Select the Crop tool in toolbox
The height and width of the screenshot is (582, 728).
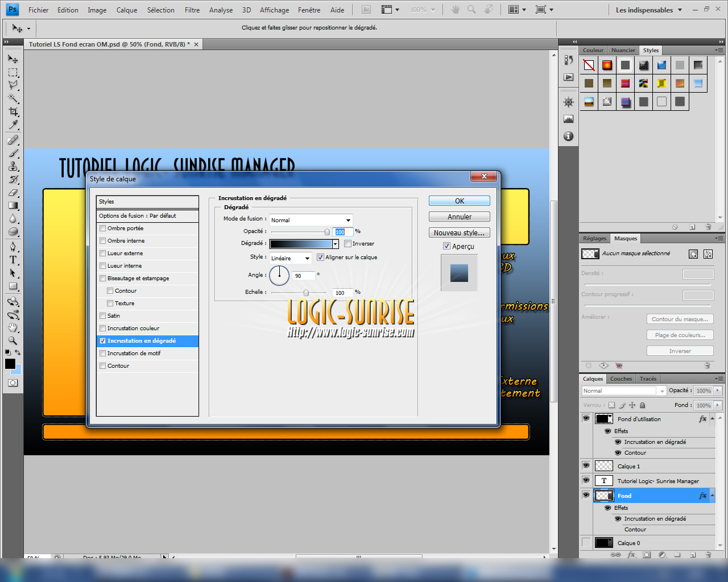tap(13, 111)
